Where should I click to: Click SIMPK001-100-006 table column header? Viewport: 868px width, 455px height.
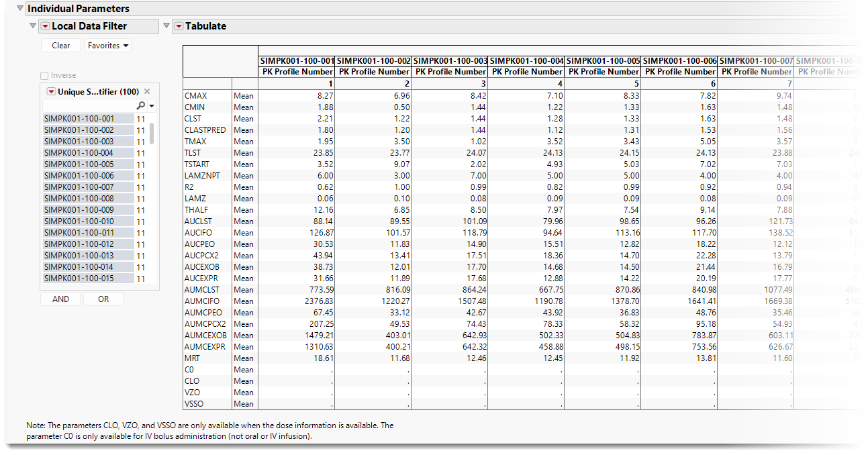coord(679,61)
